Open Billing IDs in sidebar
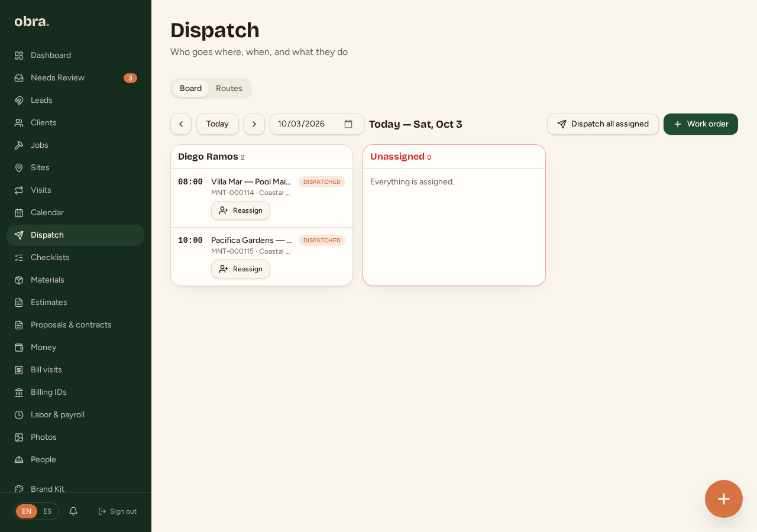The height and width of the screenshot is (532, 757). pyautogui.click(x=76, y=392)
